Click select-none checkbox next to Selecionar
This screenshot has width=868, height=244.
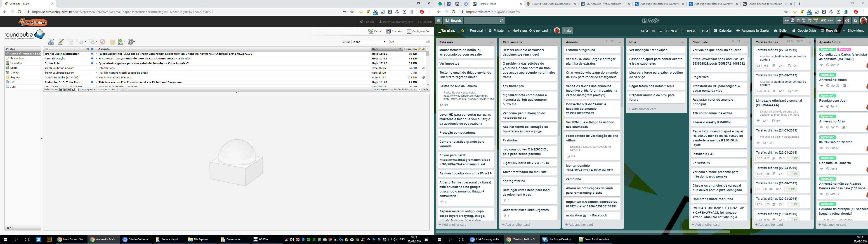(x=77, y=90)
